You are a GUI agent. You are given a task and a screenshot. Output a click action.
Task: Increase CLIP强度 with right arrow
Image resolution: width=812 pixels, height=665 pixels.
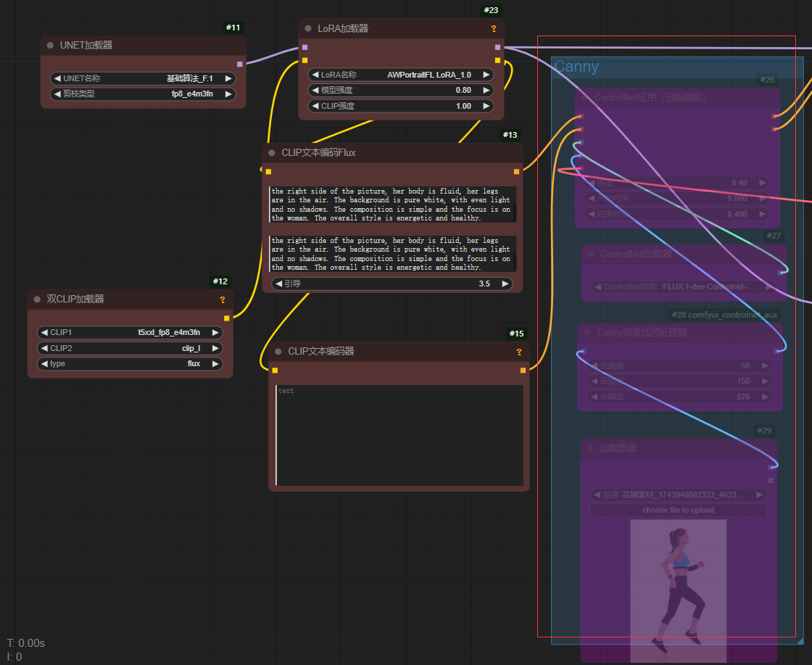tap(486, 106)
